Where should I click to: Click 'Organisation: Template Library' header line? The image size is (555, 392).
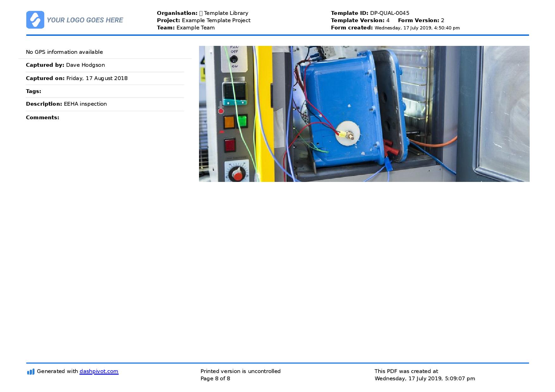point(203,13)
